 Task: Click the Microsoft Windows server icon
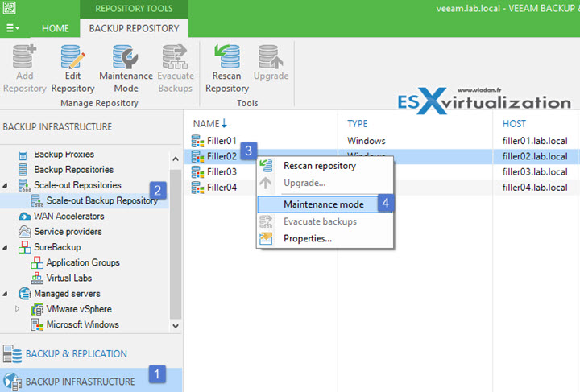pyautogui.click(x=37, y=324)
